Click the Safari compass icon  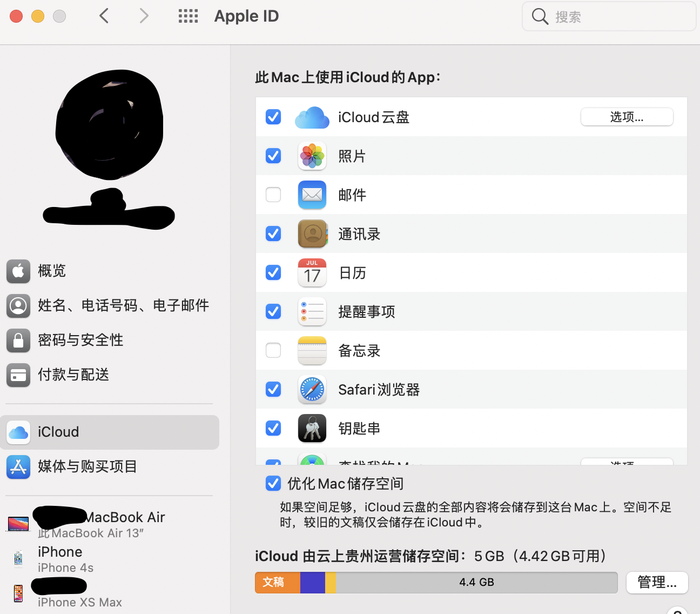(x=312, y=390)
